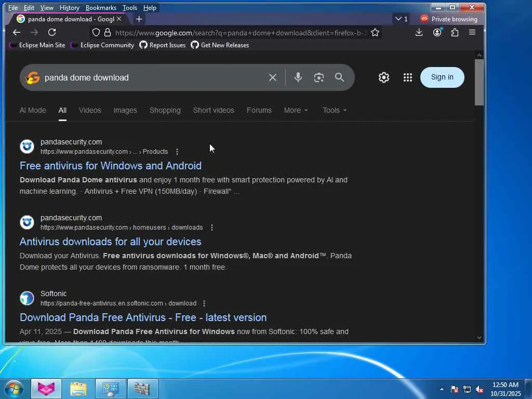The image size is (532, 399).
Task: Open the Google apps grid
Action: point(407,77)
